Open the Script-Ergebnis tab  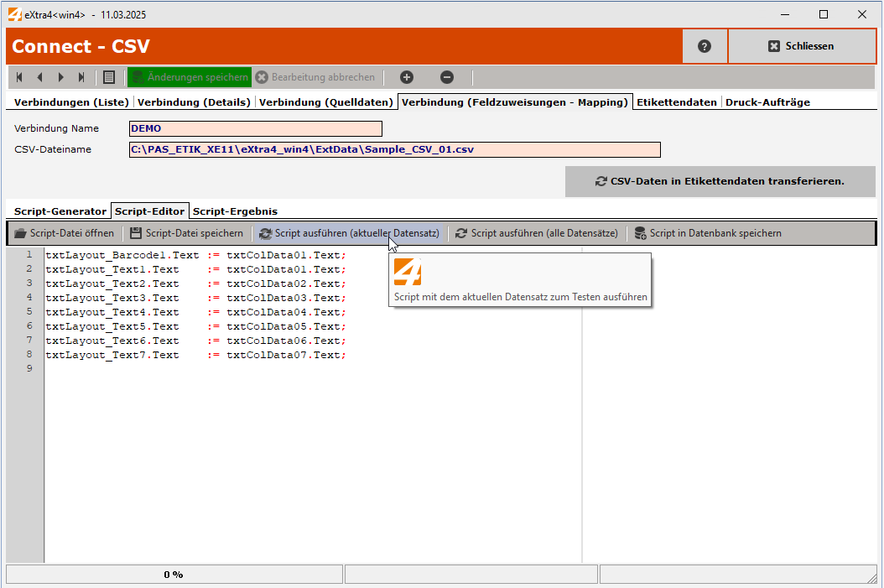(x=235, y=211)
